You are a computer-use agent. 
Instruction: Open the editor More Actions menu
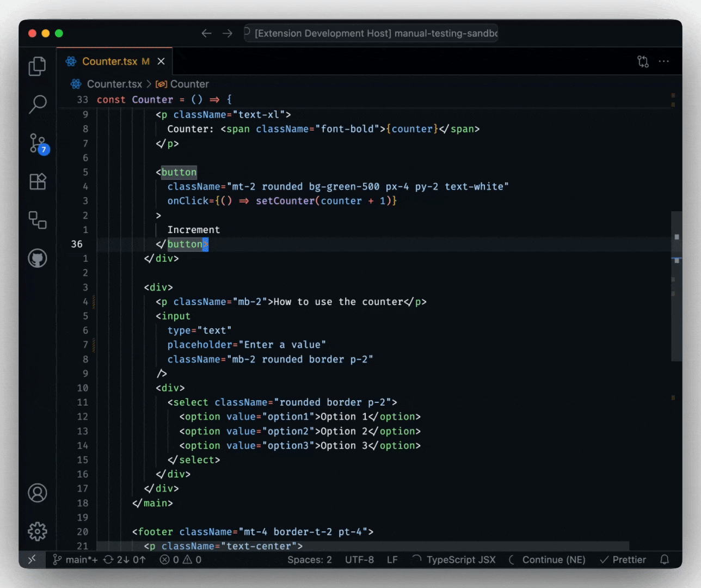point(664,62)
